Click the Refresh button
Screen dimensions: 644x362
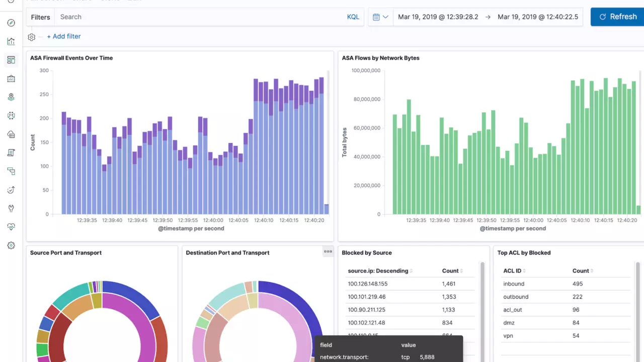[617, 17]
